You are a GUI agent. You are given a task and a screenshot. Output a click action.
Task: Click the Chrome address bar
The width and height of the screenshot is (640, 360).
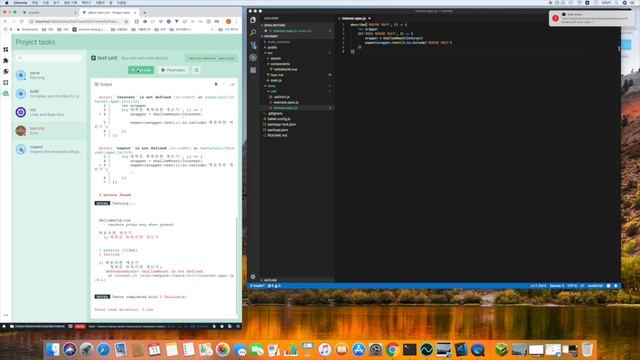(x=80, y=21)
